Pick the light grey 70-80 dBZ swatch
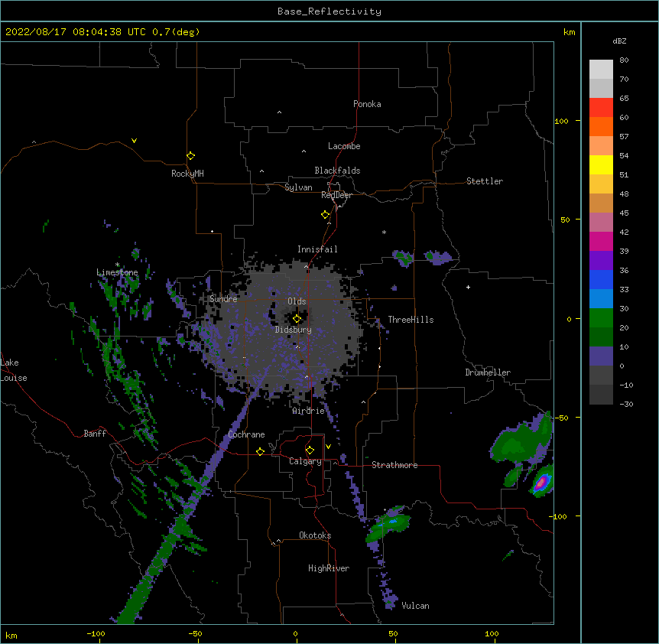 coord(601,70)
